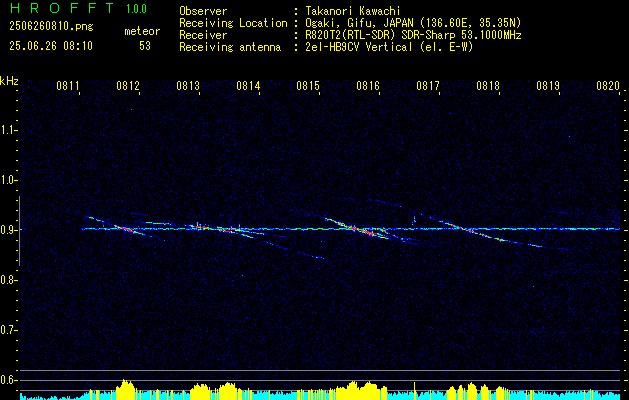Screen dimensions: 629x400
Task: Click the 2el-HB9CV Vertical antenna value
Action: 389,47
